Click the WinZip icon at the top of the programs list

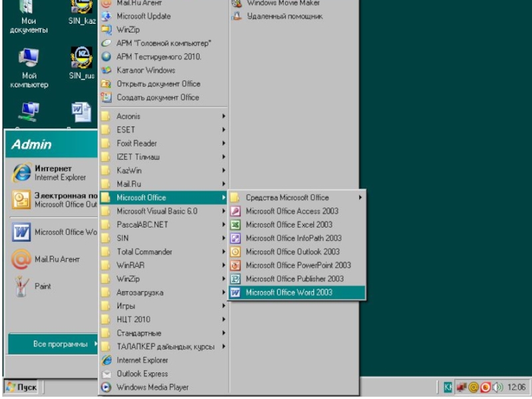point(106,30)
